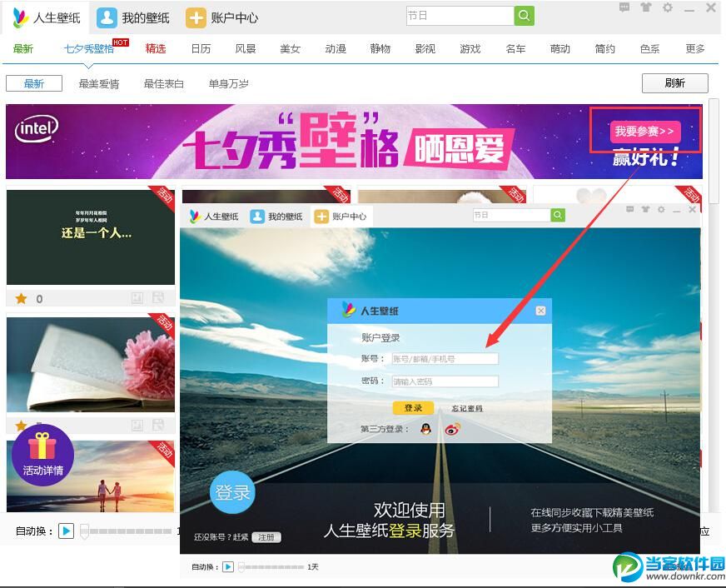Select the 最佳表白 sub-filter
This screenshot has height=588, width=726.
(163, 84)
